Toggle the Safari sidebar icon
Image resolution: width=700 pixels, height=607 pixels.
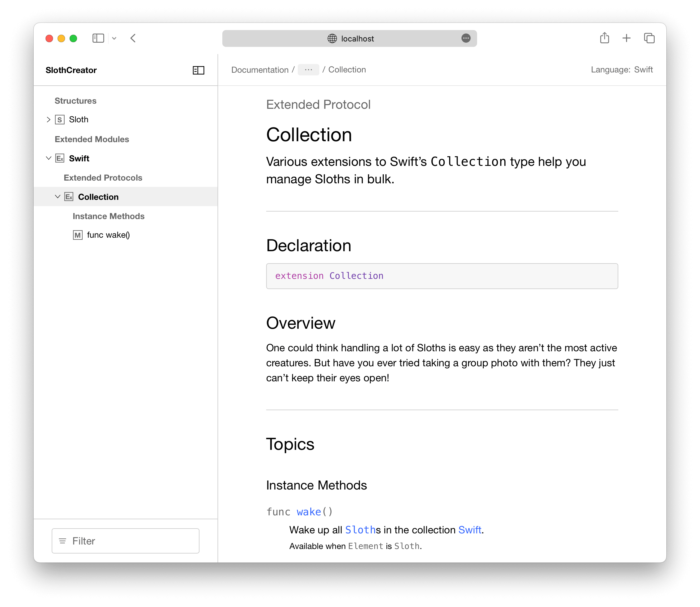(98, 38)
